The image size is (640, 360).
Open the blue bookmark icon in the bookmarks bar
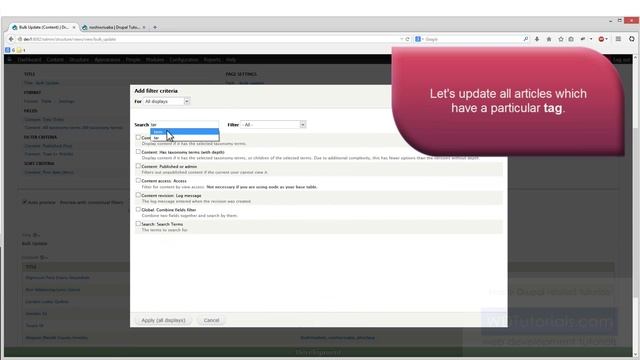[x=7, y=50]
